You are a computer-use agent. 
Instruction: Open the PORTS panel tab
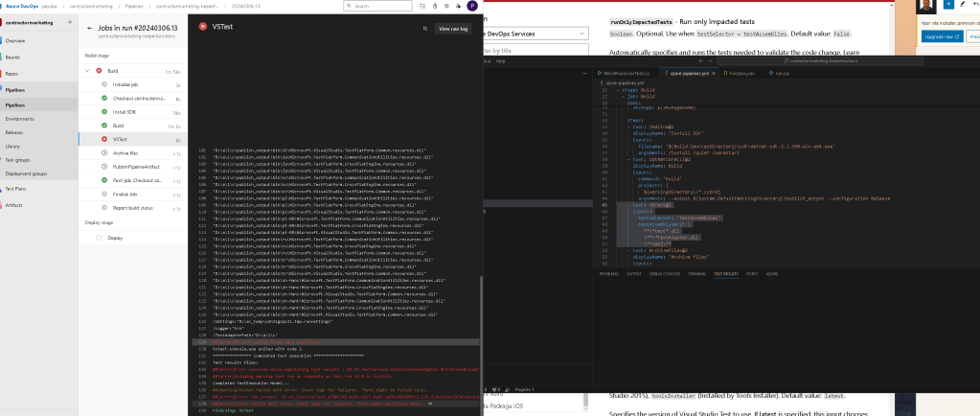point(752,274)
